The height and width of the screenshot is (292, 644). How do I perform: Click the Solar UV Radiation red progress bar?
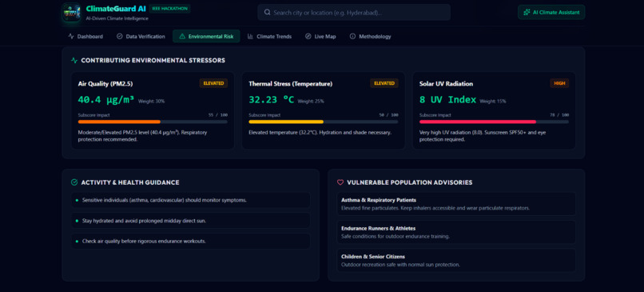[478, 122]
